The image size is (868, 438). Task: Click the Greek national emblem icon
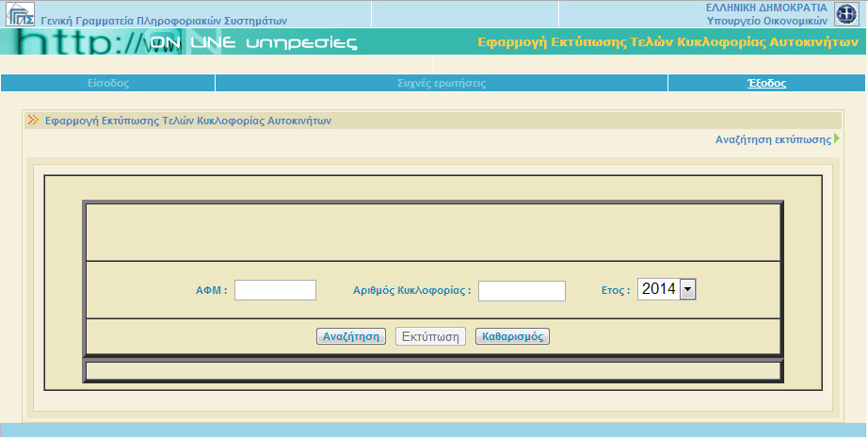[x=846, y=14]
